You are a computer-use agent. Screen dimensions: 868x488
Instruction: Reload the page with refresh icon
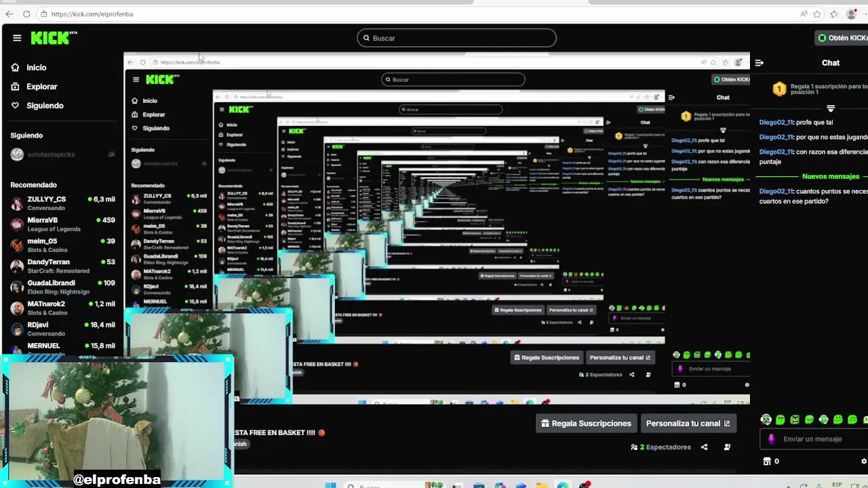[x=26, y=14]
